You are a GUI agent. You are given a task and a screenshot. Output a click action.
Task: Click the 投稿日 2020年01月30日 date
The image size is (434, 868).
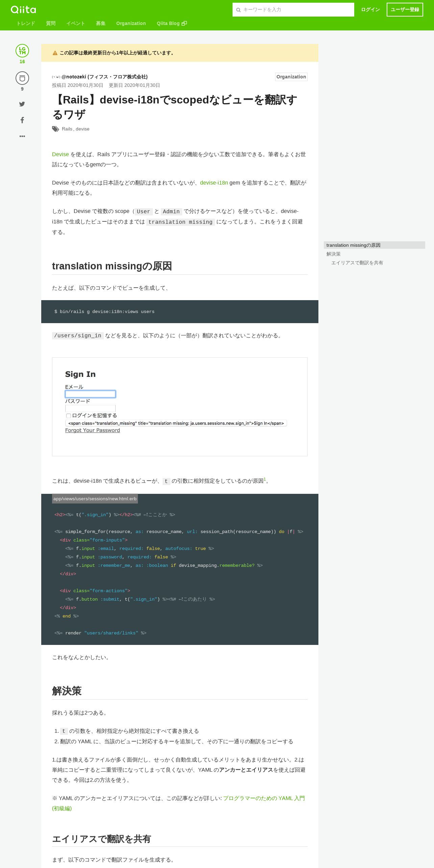coord(78,85)
